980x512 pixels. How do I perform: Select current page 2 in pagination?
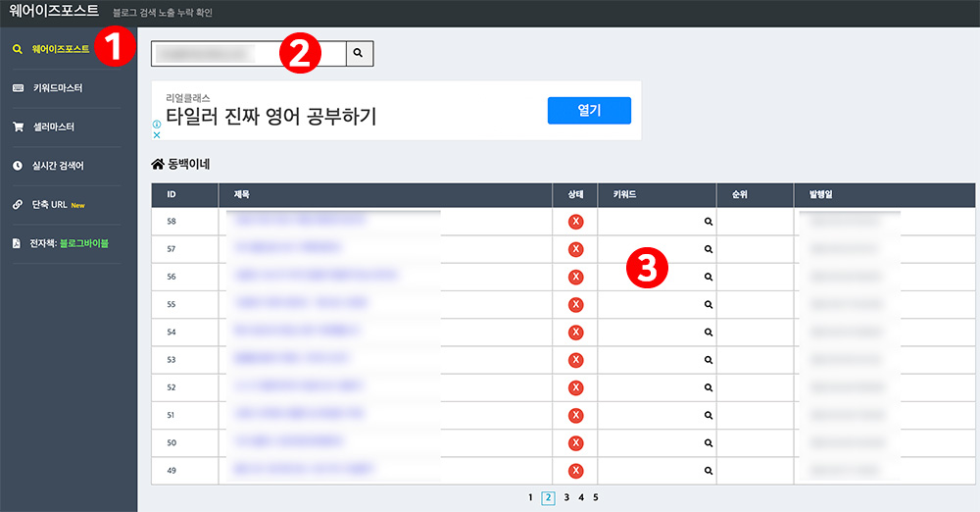tap(548, 498)
